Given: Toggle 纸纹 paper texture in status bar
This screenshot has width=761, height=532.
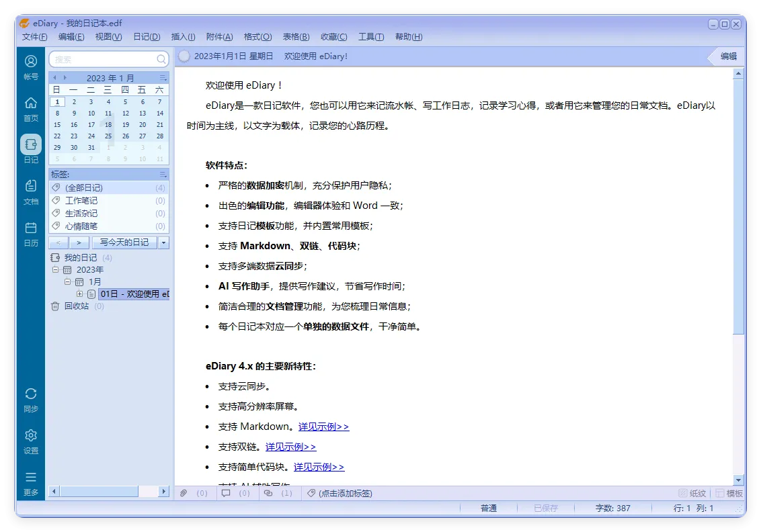Looking at the screenshot, I should coord(692,492).
